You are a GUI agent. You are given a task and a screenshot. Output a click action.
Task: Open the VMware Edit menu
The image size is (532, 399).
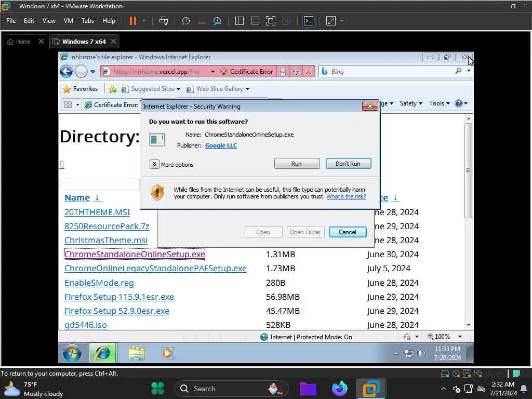(x=29, y=21)
